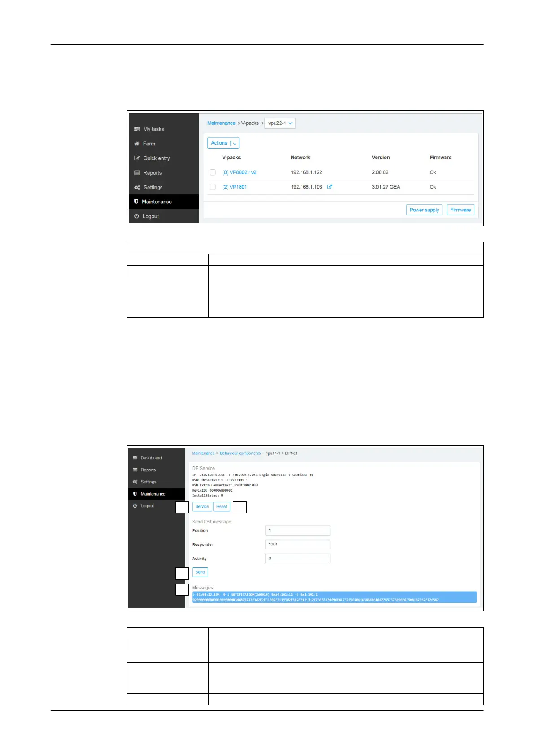534x756 pixels.
Task: Click Logout text in the lower sidebar
Action: (x=147, y=506)
